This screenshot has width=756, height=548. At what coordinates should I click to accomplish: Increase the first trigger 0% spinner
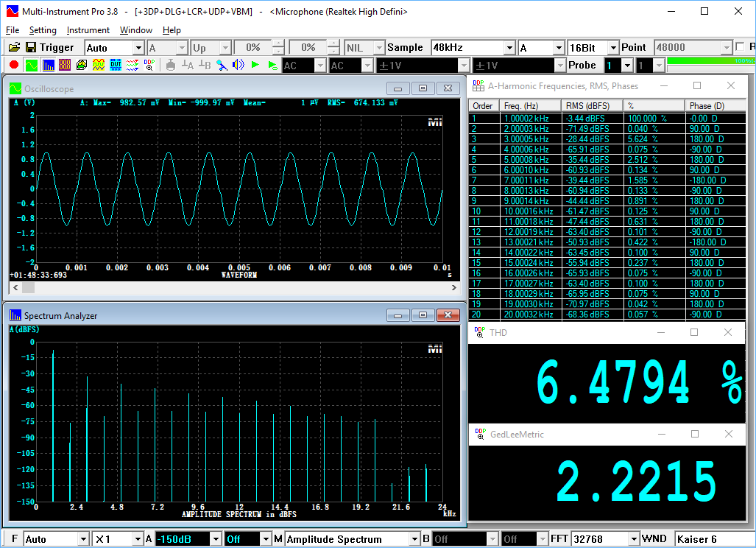[x=278, y=44]
